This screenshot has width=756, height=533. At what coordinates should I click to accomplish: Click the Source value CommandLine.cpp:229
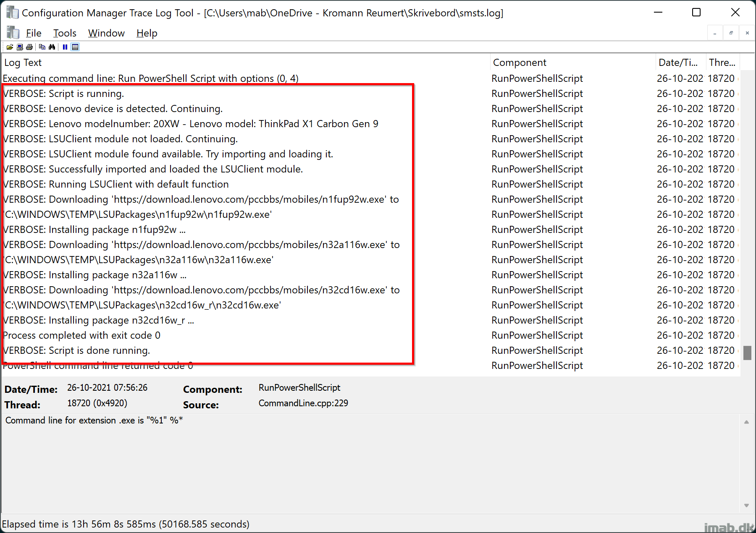(x=303, y=403)
